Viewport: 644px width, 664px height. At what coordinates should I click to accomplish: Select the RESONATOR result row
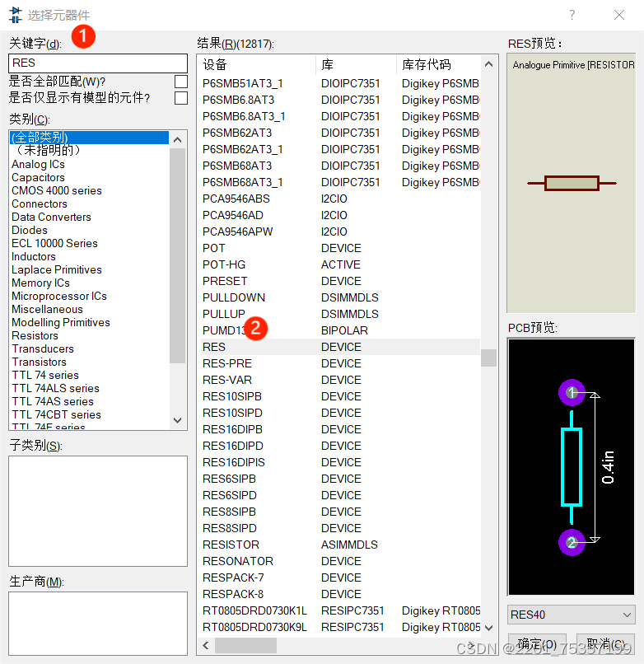coord(340,561)
